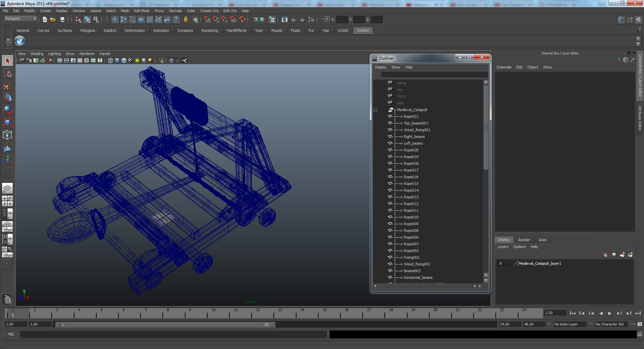Viewport: 644px width, 349px height.
Task: Click the play forward button
Action: click(x=610, y=313)
